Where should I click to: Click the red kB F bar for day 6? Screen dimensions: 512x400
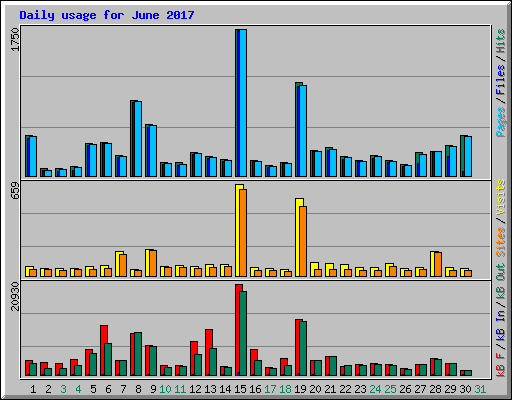click(103, 351)
